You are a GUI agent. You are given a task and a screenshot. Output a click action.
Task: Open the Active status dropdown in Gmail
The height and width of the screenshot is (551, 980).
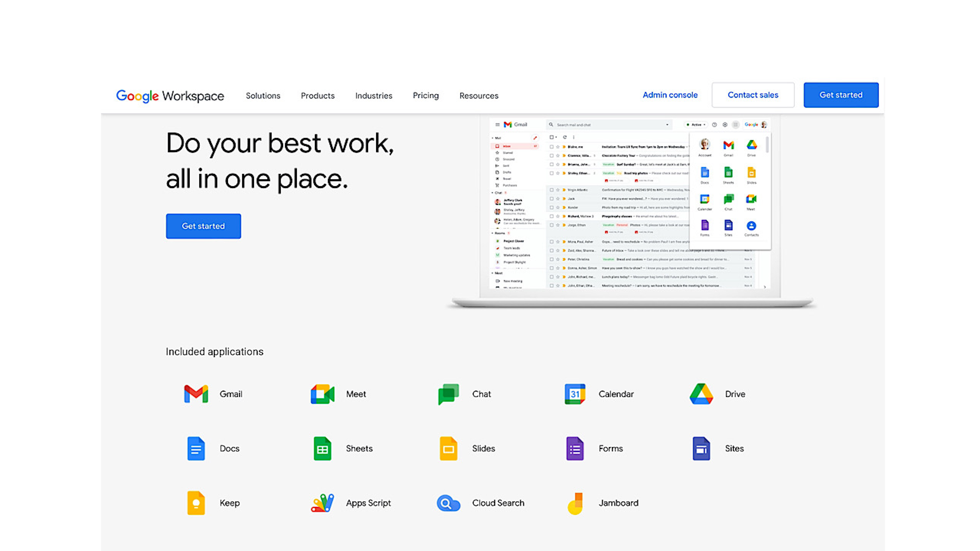(x=696, y=125)
